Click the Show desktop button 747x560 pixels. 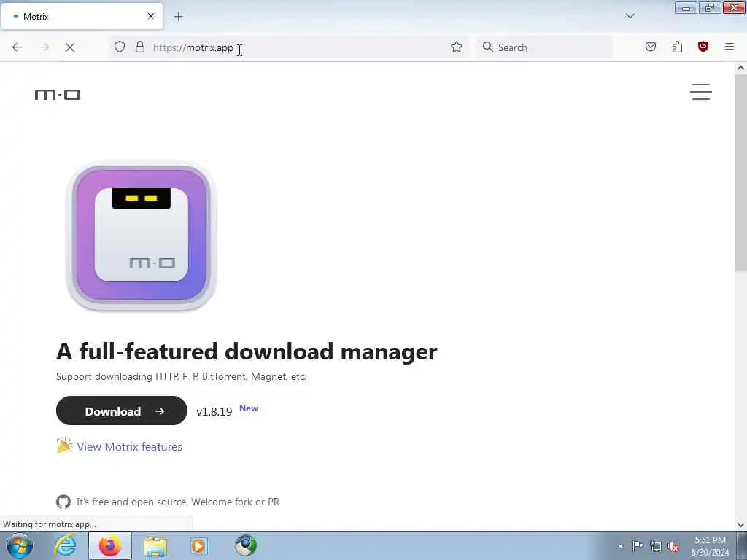tap(742, 545)
